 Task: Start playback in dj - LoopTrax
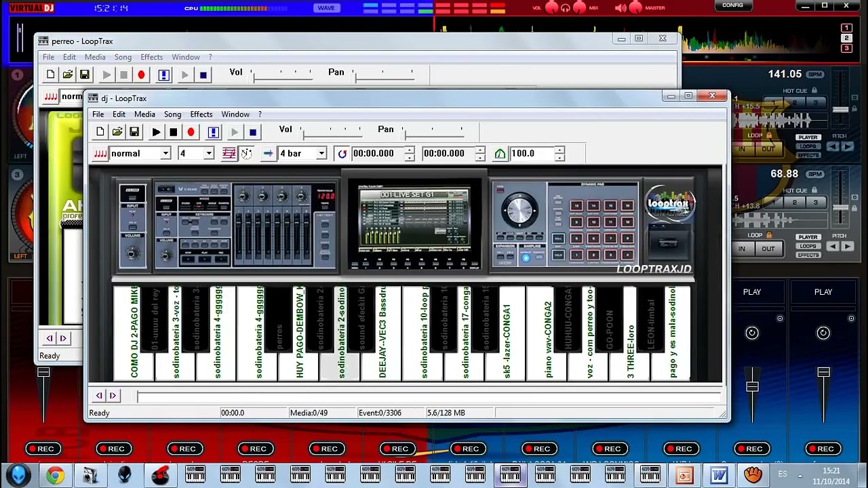[x=156, y=132]
